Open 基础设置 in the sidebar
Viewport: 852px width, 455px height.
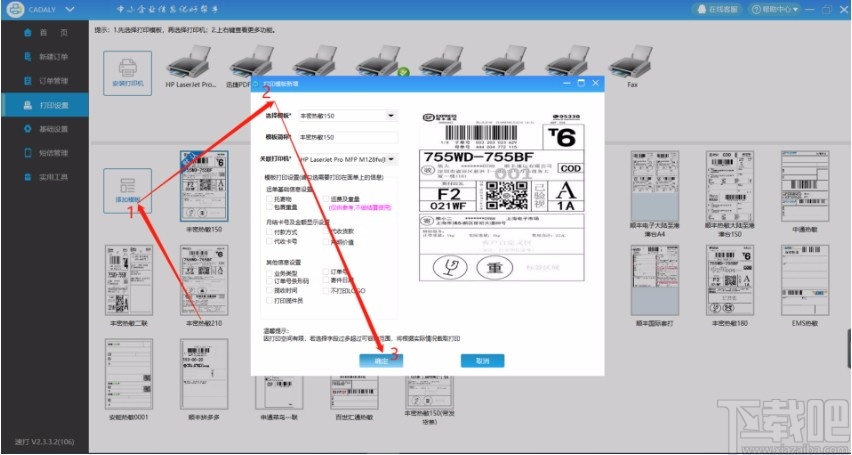(x=45, y=129)
